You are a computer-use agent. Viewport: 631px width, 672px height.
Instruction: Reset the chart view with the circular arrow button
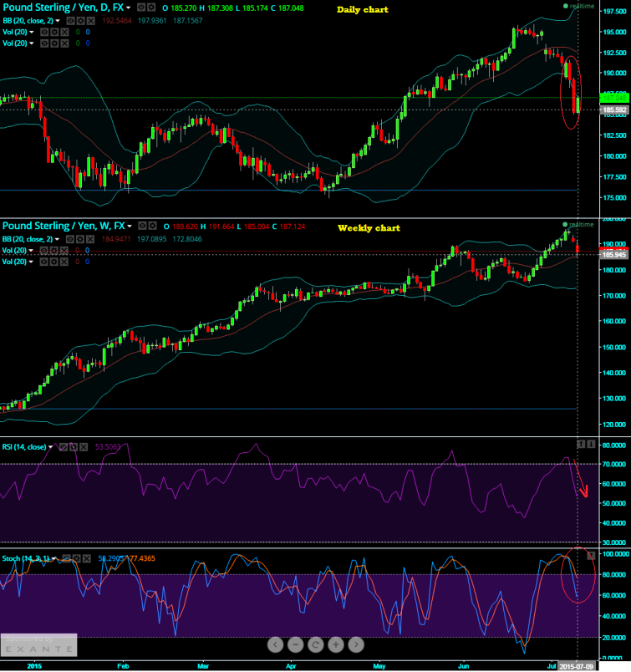316,644
